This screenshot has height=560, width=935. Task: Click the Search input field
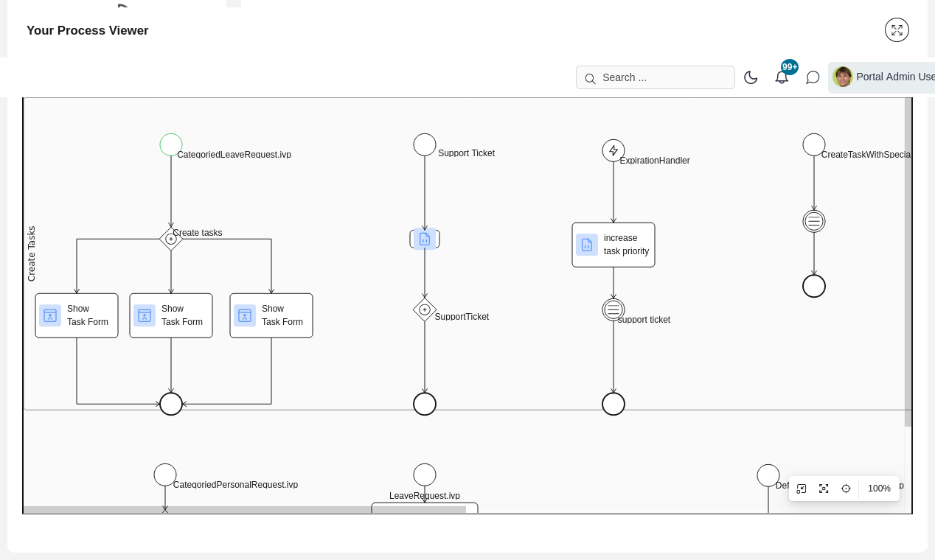(x=656, y=77)
